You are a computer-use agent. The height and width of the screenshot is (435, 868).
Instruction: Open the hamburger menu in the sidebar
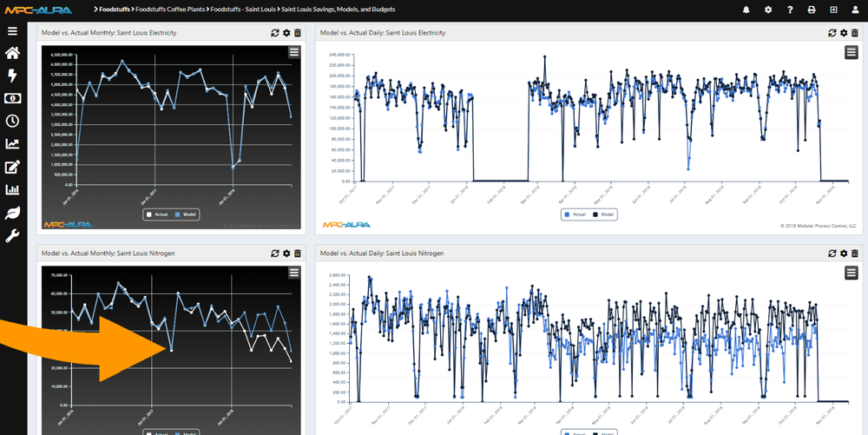click(x=12, y=31)
